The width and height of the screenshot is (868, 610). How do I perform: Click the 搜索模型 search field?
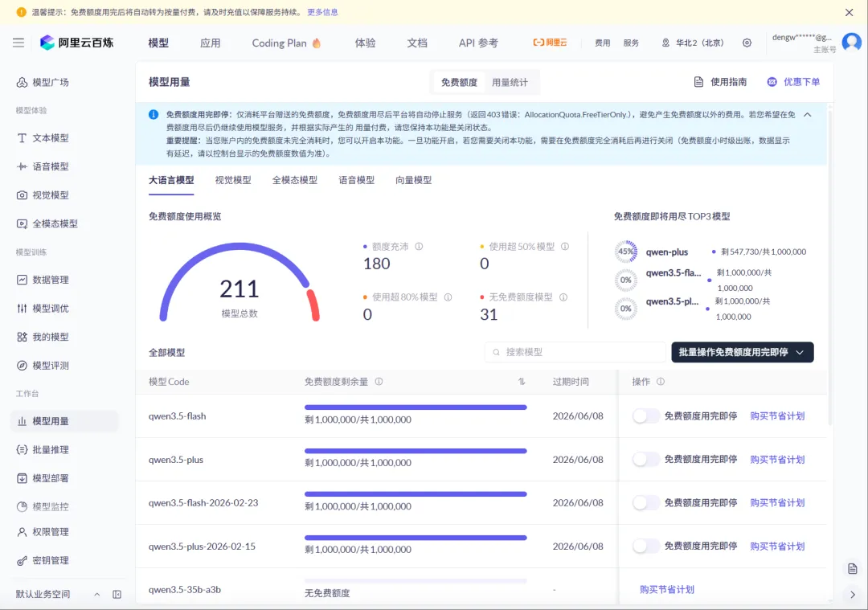(x=575, y=352)
